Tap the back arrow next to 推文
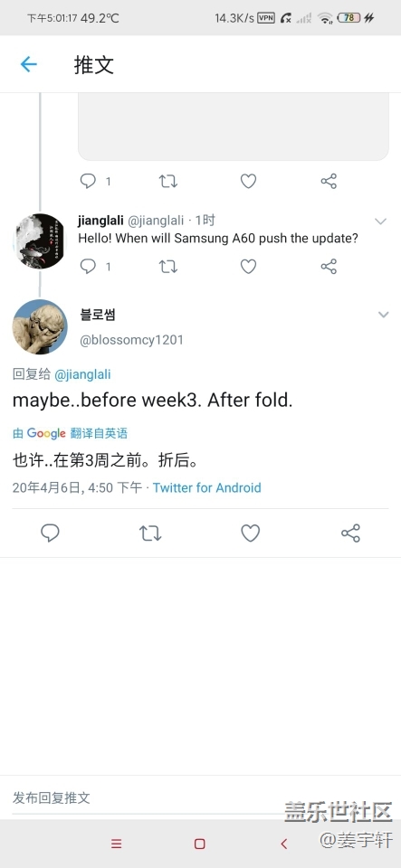This screenshot has width=401, height=868. click(x=28, y=65)
